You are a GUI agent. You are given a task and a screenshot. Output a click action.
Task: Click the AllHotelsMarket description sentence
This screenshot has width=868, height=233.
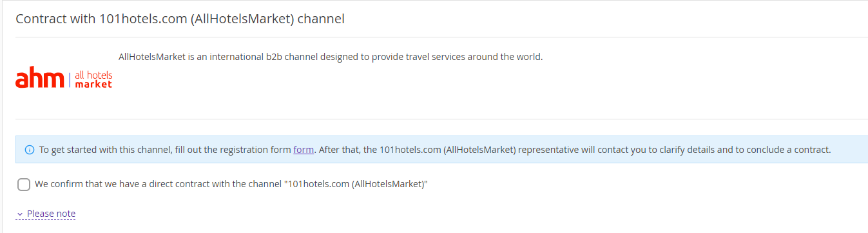coord(331,56)
